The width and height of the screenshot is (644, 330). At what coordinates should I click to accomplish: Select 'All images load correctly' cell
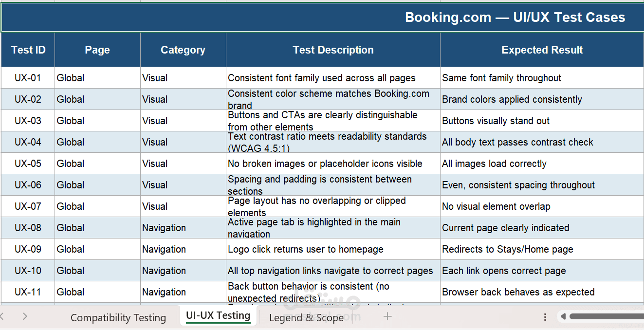[x=542, y=164]
